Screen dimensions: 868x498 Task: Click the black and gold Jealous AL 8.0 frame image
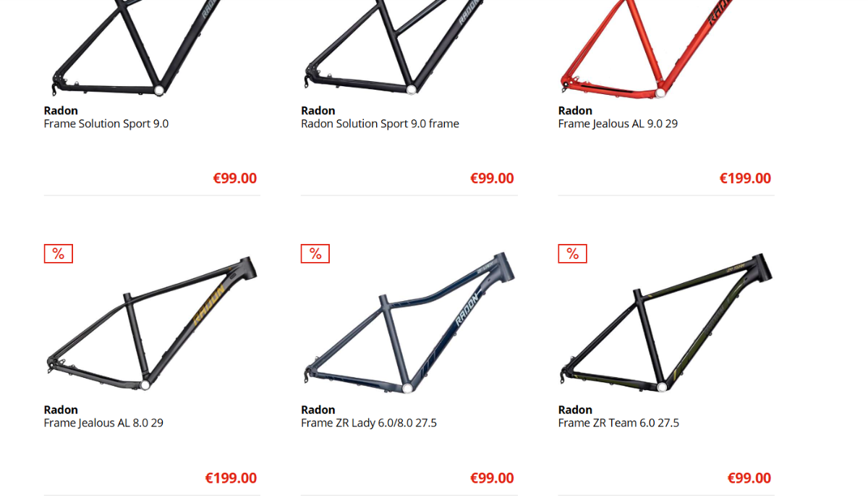(150, 324)
